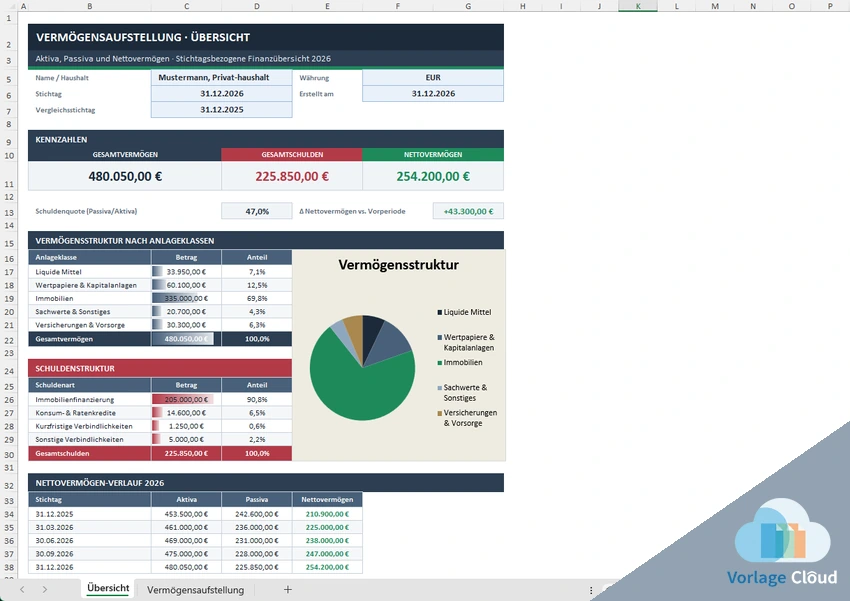Select the 30.09.2026 Nettovermögen value 247.000,00 €

click(327, 554)
